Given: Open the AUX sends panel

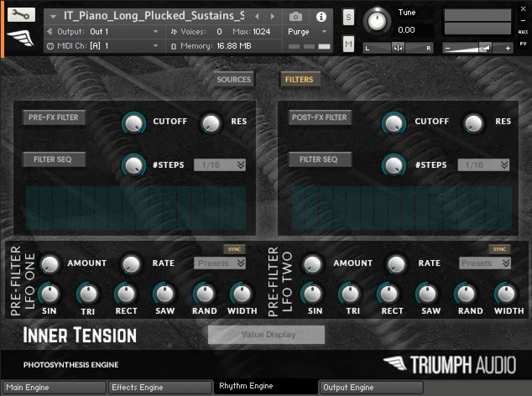Looking at the screenshot, I should click(523, 32).
